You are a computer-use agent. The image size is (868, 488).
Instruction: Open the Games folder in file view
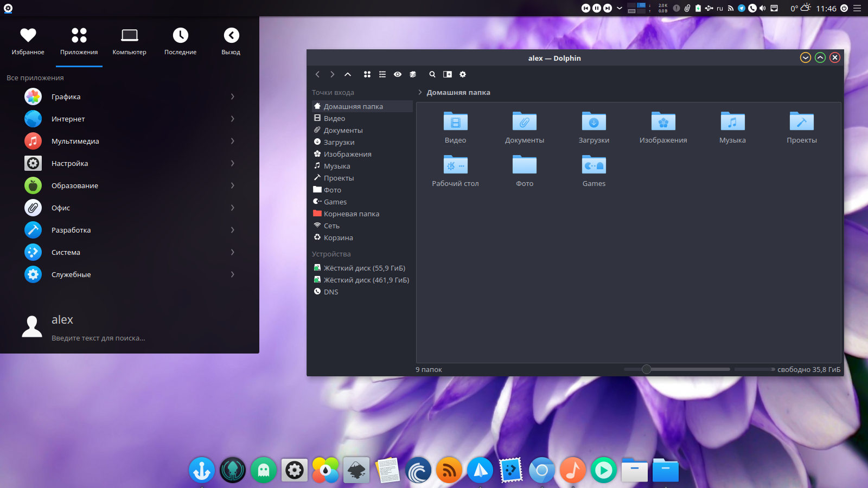click(x=593, y=165)
